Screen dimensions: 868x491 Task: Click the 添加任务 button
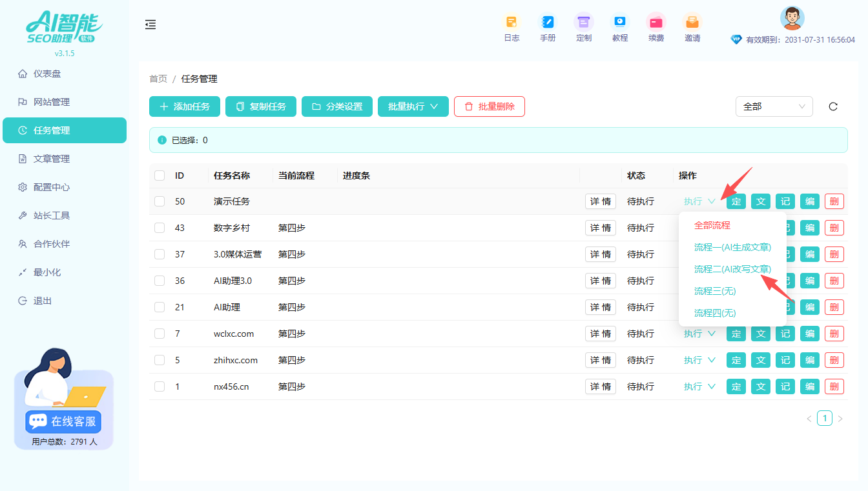pos(185,106)
